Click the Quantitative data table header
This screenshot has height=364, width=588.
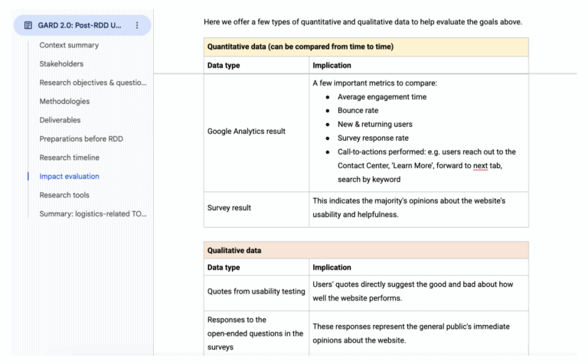tap(366, 47)
